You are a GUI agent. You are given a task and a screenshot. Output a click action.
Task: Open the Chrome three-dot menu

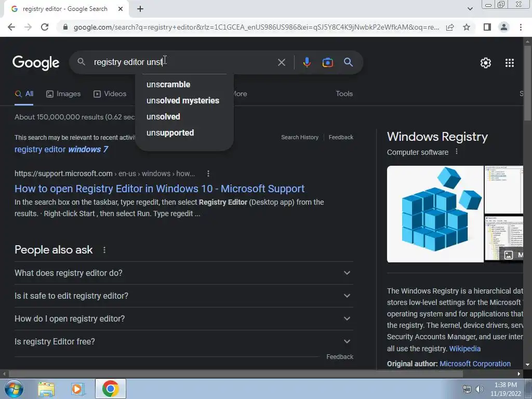click(521, 27)
